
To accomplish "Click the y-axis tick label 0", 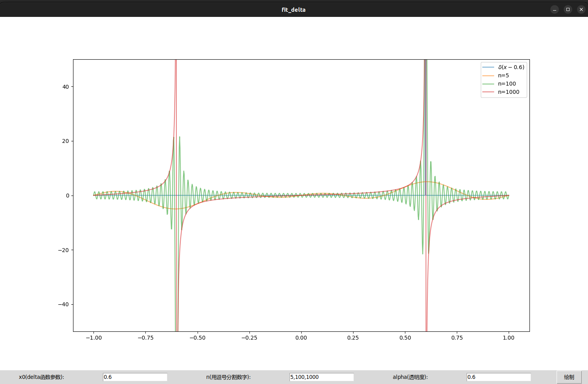I will coord(68,196).
